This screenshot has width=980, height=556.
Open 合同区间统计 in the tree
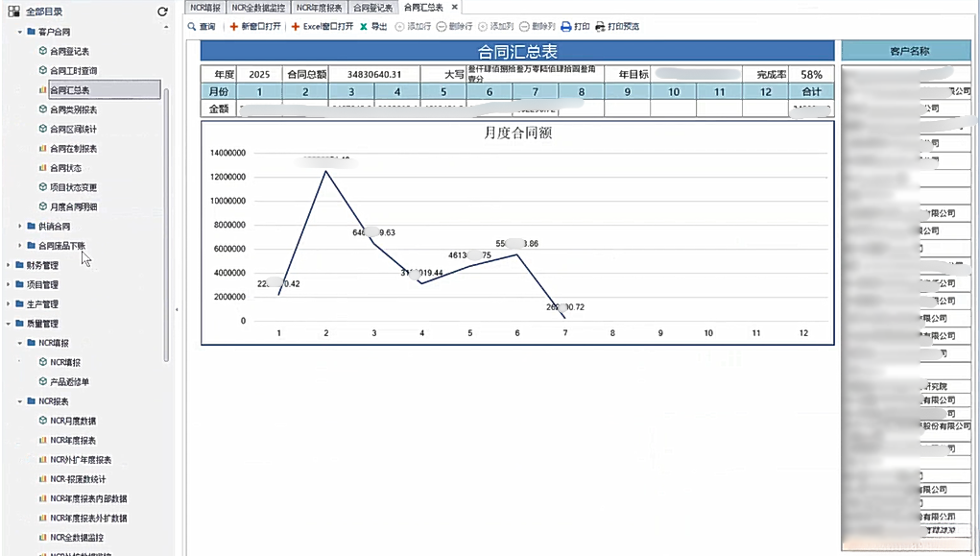(74, 129)
